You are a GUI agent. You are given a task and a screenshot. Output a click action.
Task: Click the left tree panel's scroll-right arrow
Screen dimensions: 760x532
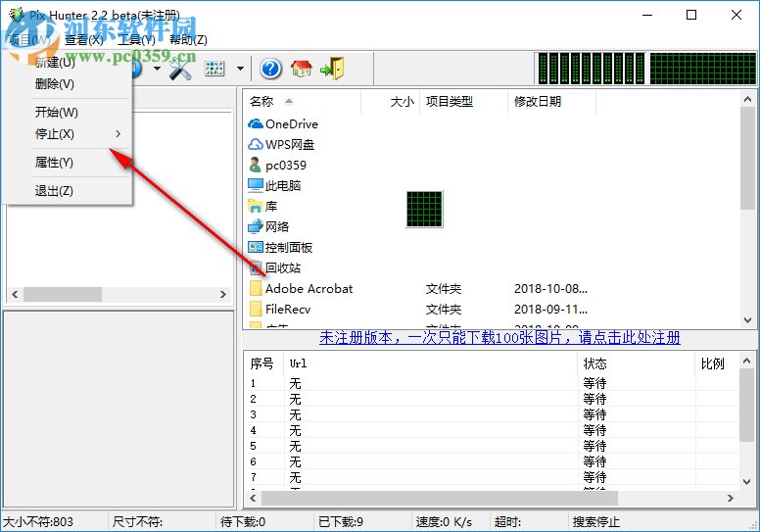[x=223, y=294]
